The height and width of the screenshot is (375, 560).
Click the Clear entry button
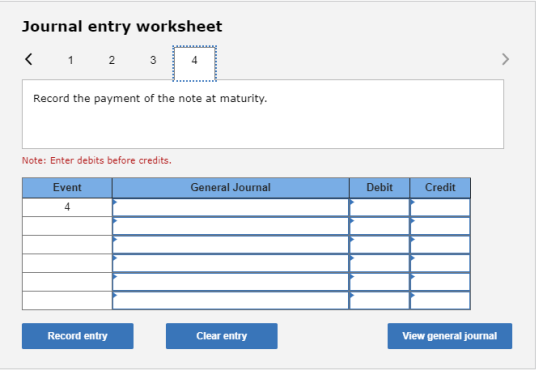tap(221, 336)
